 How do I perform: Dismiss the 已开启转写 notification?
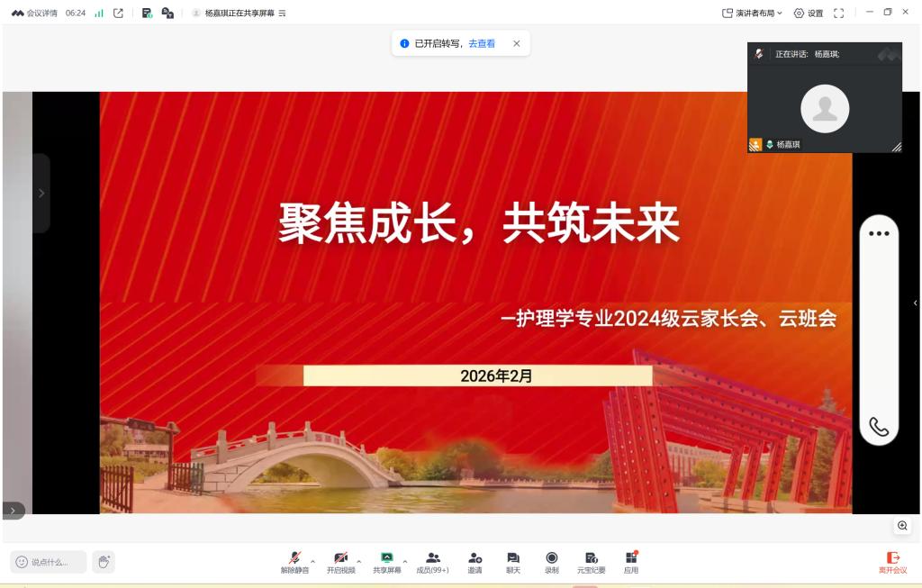pyautogui.click(x=517, y=43)
